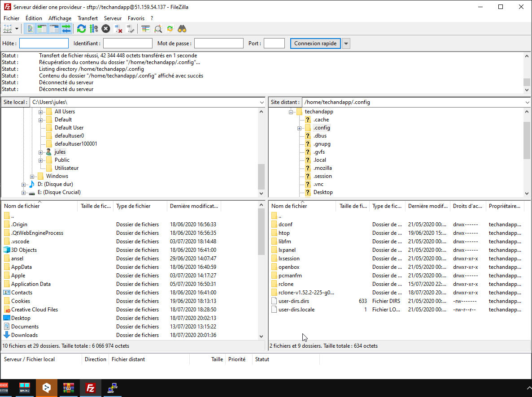Expand the All Users folder node
Image resolution: width=532 pixels, height=397 pixels.
(x=40, y=112)
